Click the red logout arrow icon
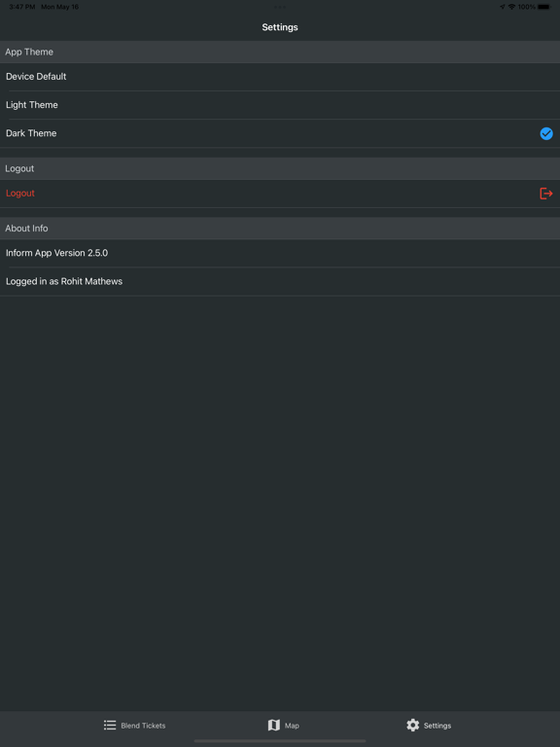The image size is (560, 747). click(x=546, y=194)
